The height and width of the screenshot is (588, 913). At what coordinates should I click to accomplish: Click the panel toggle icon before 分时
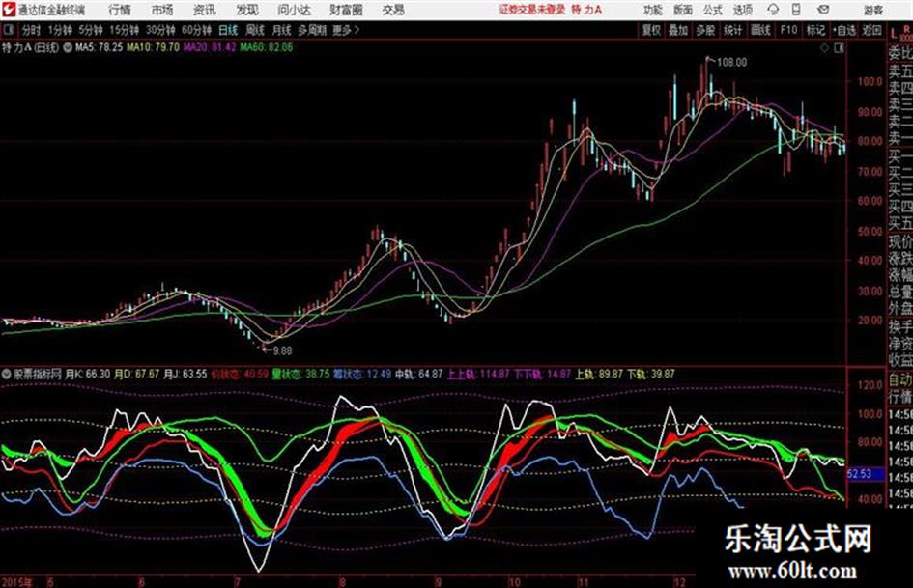[x=9, y=30]
